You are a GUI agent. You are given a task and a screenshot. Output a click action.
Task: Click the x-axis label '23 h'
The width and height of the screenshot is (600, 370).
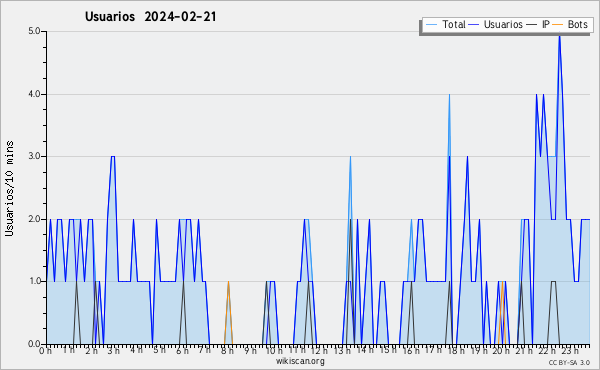(570, 350)
